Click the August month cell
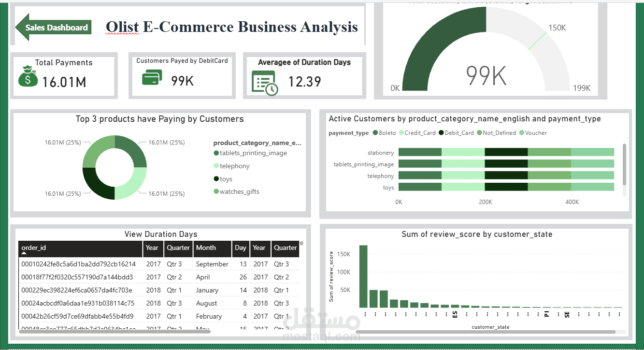The image size is (644, 350). pyautogui.click(x=207, y=303)
